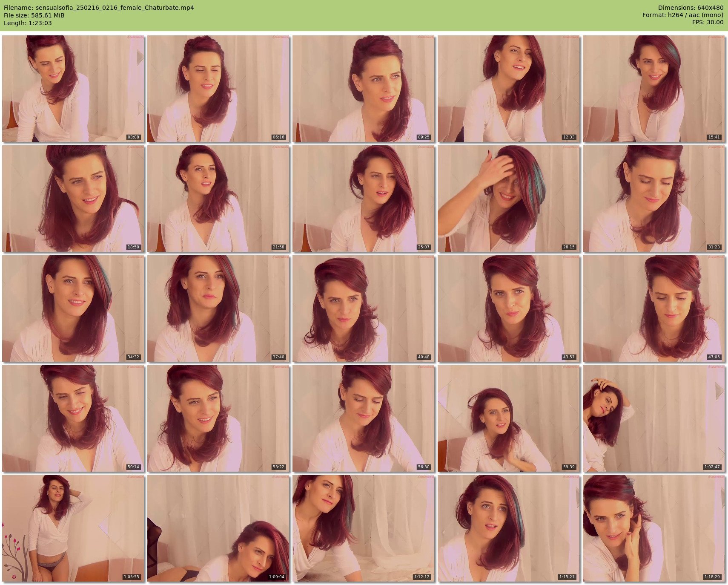Select the frame timestamped 40:48

(364, 308)
